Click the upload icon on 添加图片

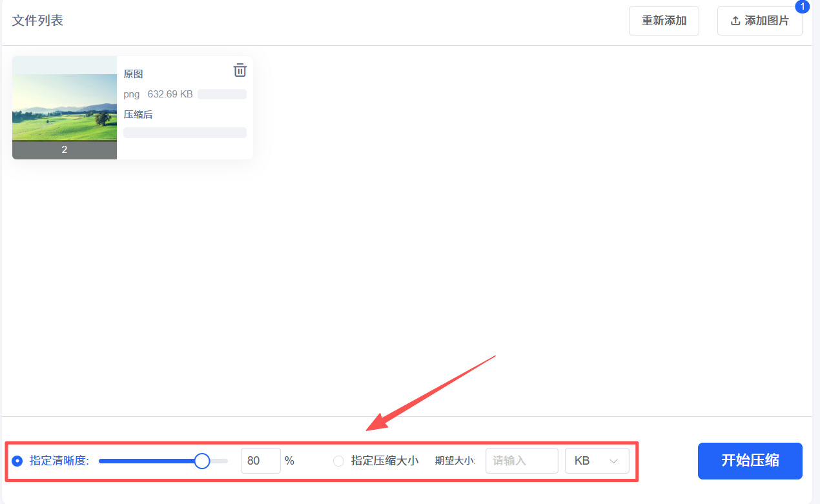pos(735,21)
